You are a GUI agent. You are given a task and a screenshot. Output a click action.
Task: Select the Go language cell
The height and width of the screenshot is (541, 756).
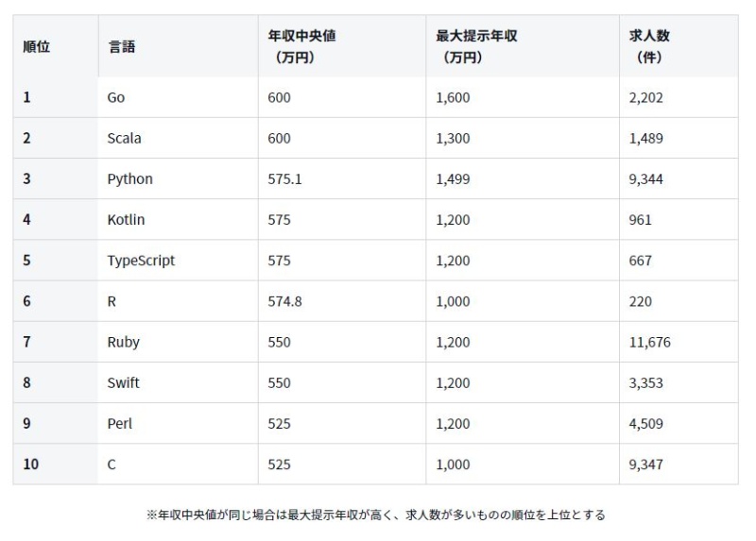coord(116,97)
